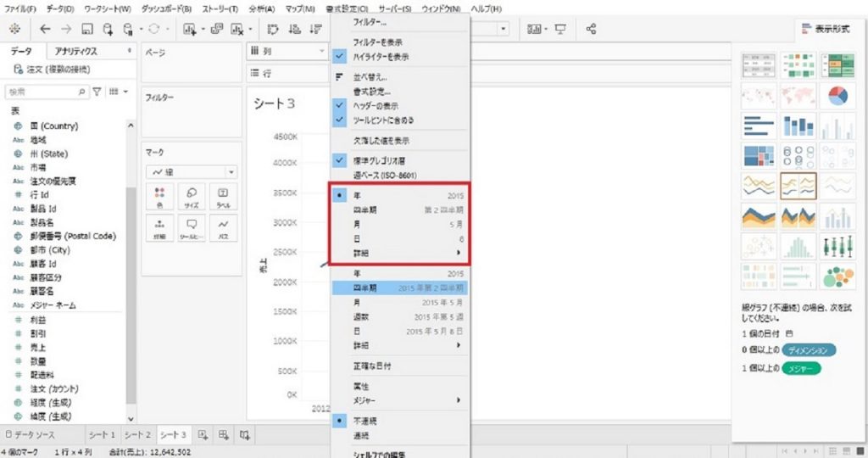Open the ツールヒント (tooltip) marks card button
Screen dimensions: 868x458
coord(192,228)
